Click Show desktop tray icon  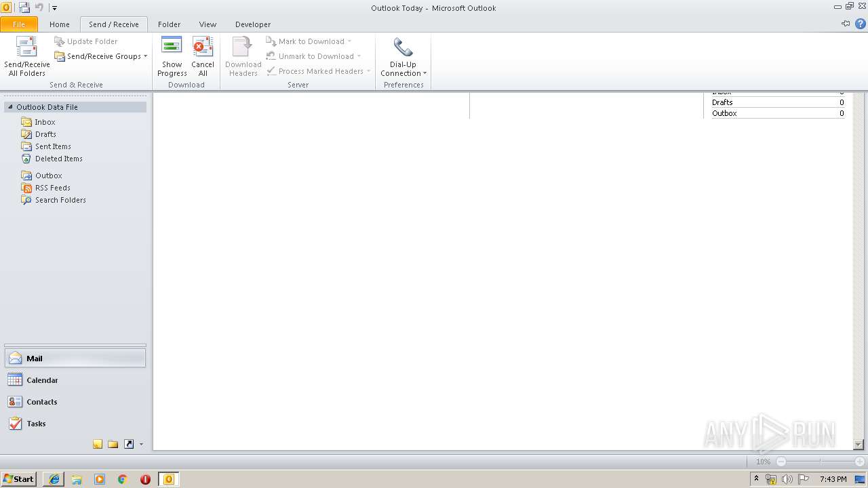(860, 479)
